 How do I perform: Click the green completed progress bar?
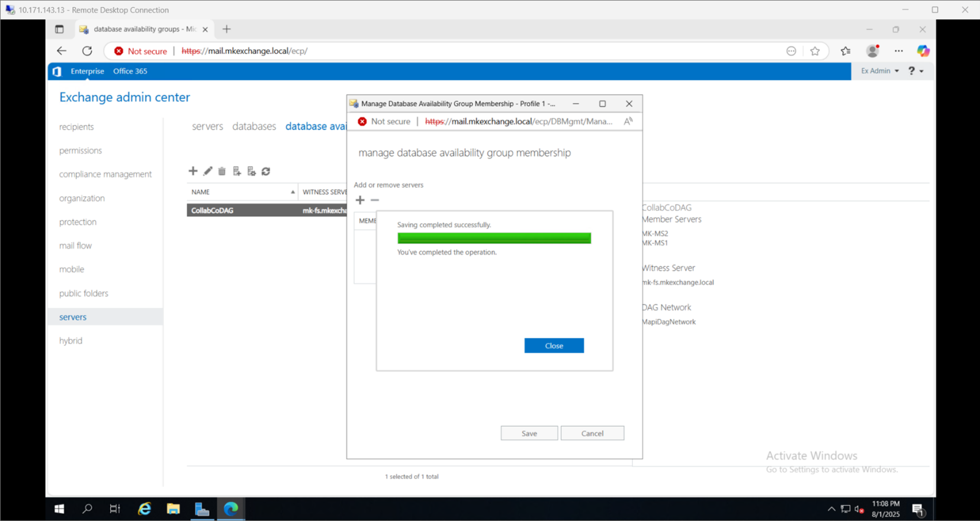click(494, 238)
